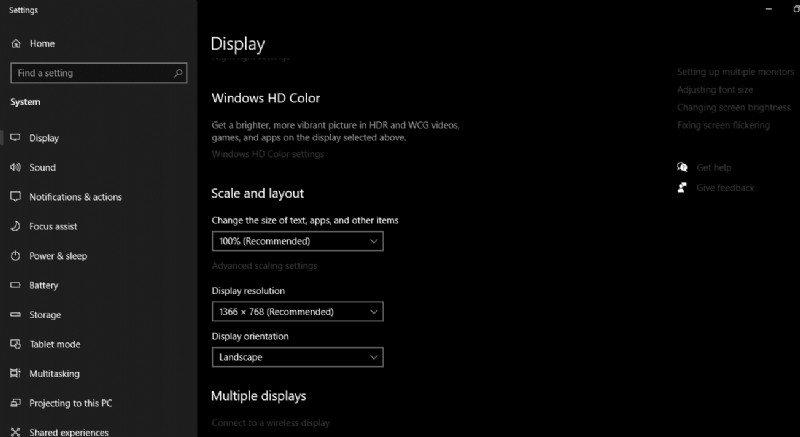Screen dimensions: 800x437
Task: Open Changing screen brightness help link
Action: [x=734, y=108]
